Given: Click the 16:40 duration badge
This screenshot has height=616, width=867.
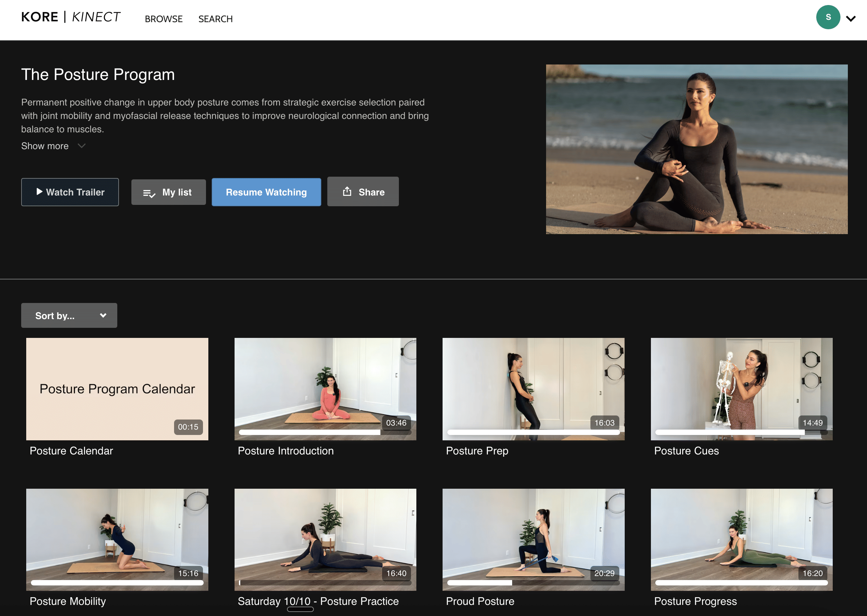Looking at the screenshot, I should [396, 573].
